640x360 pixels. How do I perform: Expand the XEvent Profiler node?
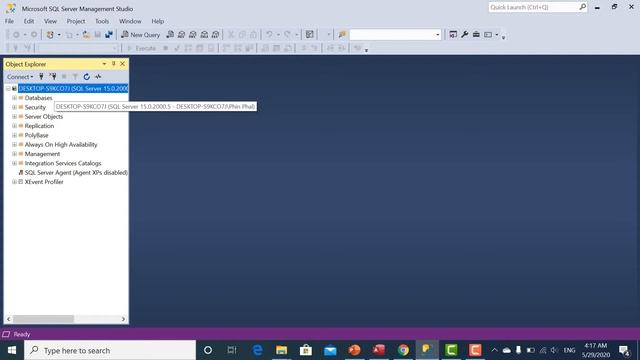(x=14, y=182)
